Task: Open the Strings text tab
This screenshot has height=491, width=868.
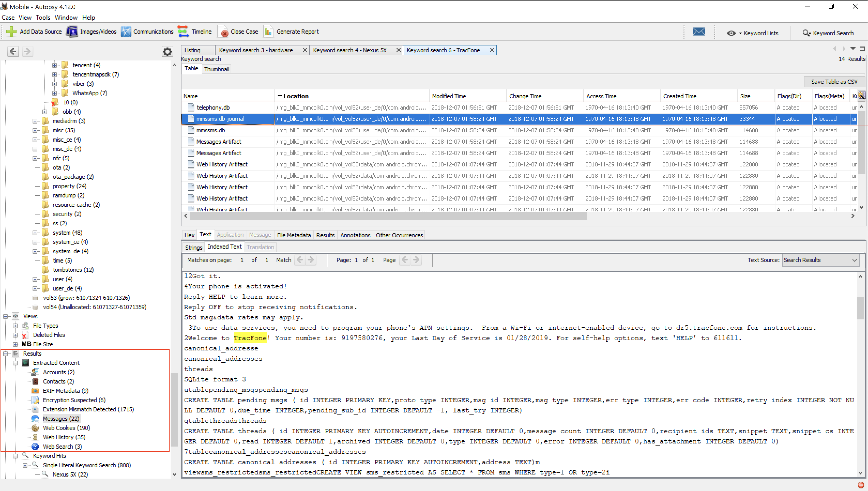Action: [194, 248]
